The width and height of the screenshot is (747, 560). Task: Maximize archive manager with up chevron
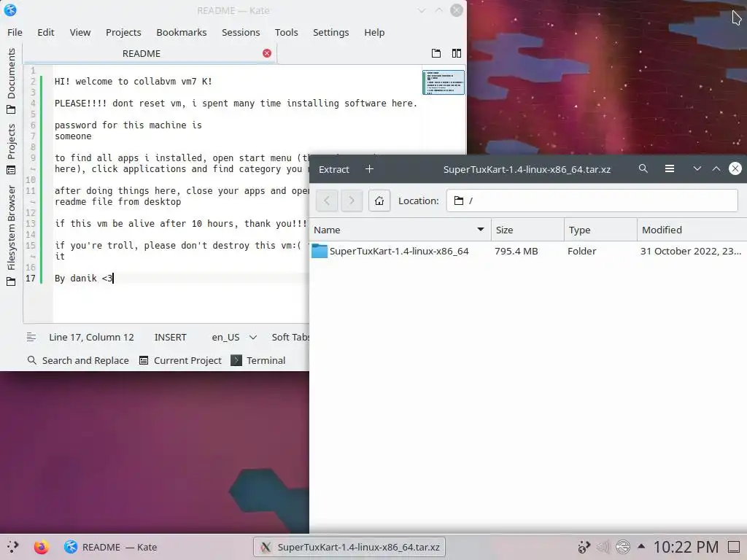coord(716,168)
